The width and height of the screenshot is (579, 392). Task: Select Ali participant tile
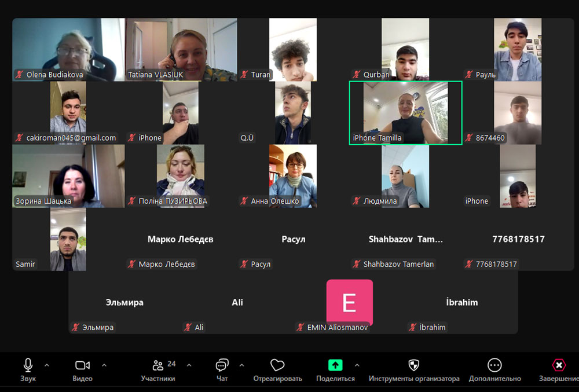(237, 302)
